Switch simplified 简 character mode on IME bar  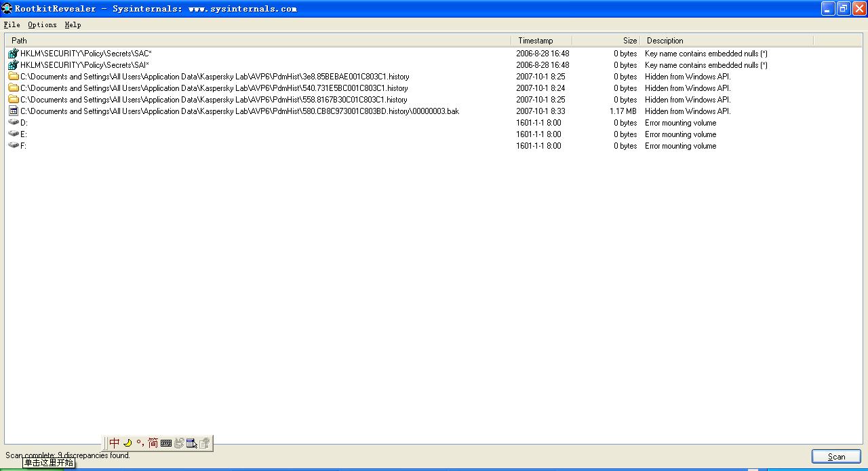click(153, 442)
